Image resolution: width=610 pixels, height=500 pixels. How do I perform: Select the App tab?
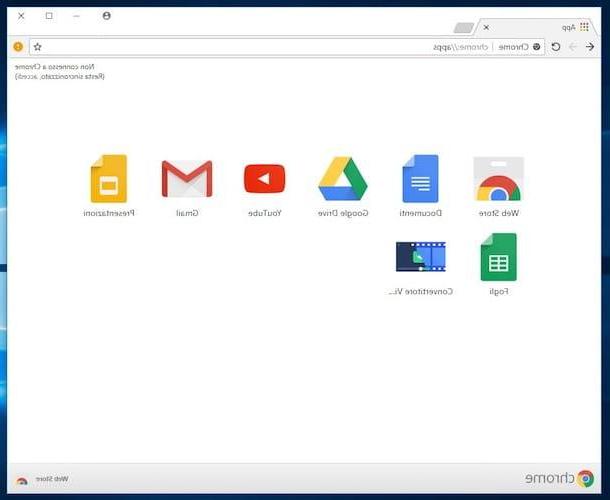(537, 27)
